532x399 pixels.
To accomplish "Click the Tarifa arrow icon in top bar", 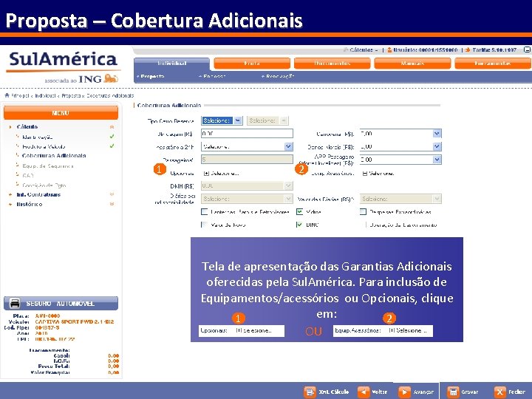I will (468, 50).
